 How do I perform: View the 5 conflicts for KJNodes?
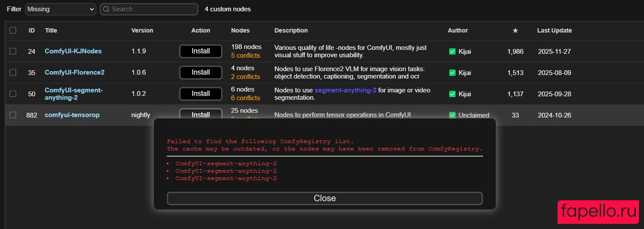(246, 55)
